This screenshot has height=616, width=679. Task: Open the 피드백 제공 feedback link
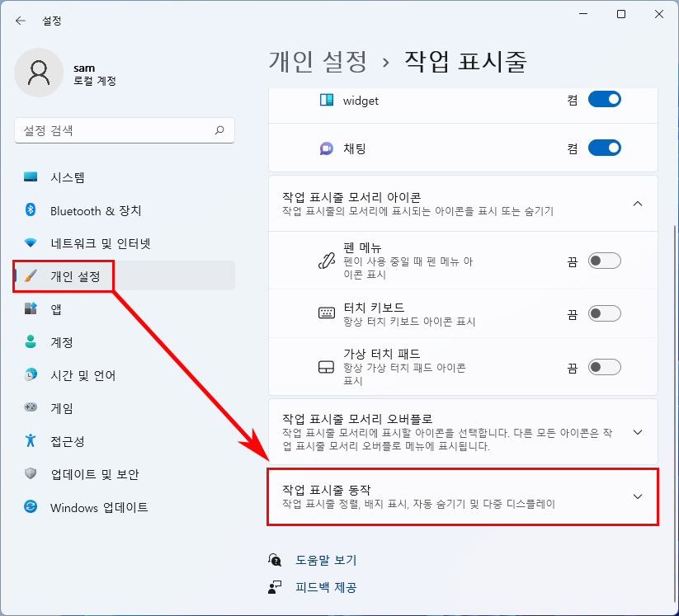point(325,586)
